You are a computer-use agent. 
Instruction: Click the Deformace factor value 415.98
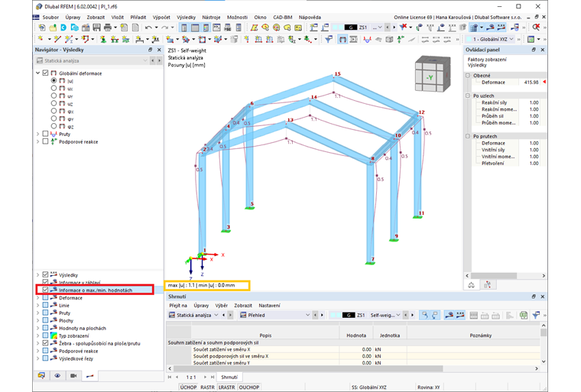(x=531, y=83)
